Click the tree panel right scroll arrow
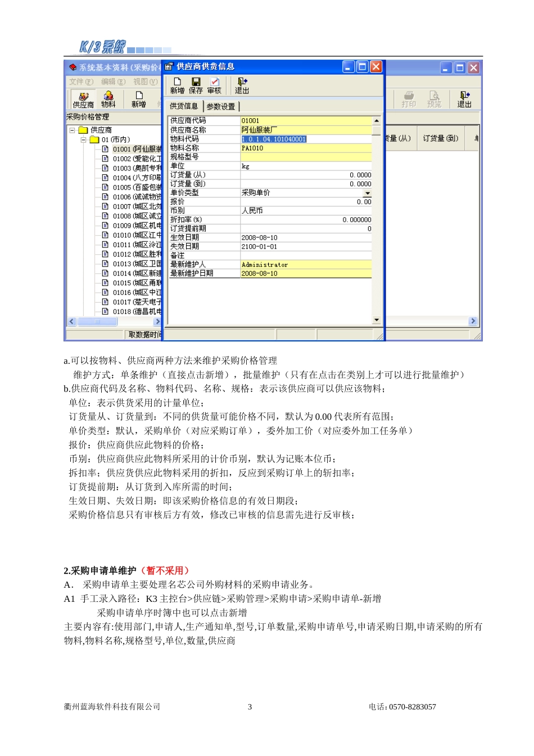The image size is (534, 756). point(157,322)
